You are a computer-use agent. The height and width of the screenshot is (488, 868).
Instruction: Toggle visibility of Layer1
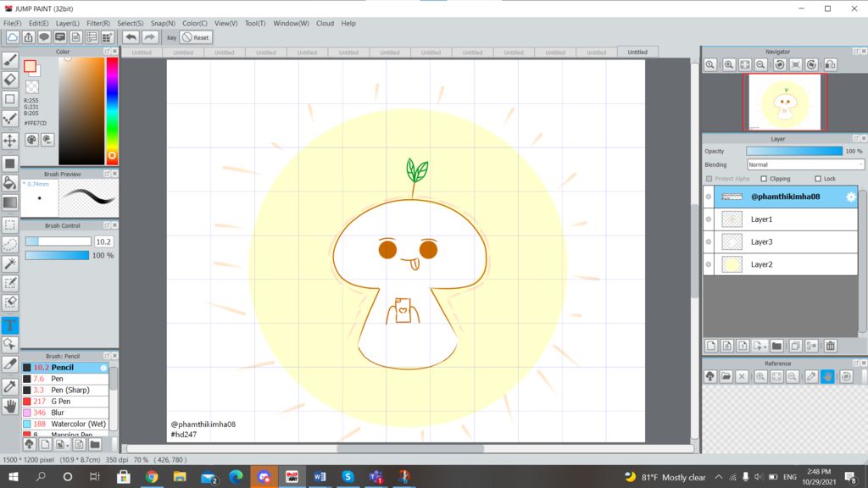click(709, 219)
